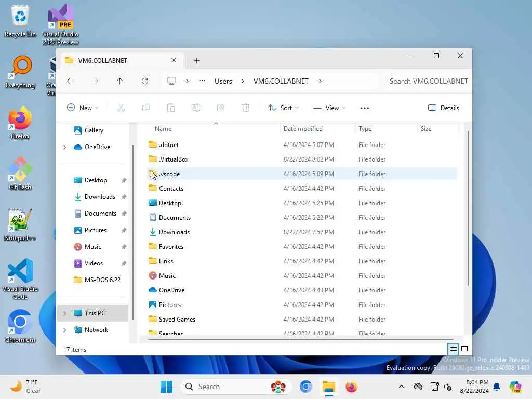
Task: Expand This PC tree node
Action: (x=65, y=313)
